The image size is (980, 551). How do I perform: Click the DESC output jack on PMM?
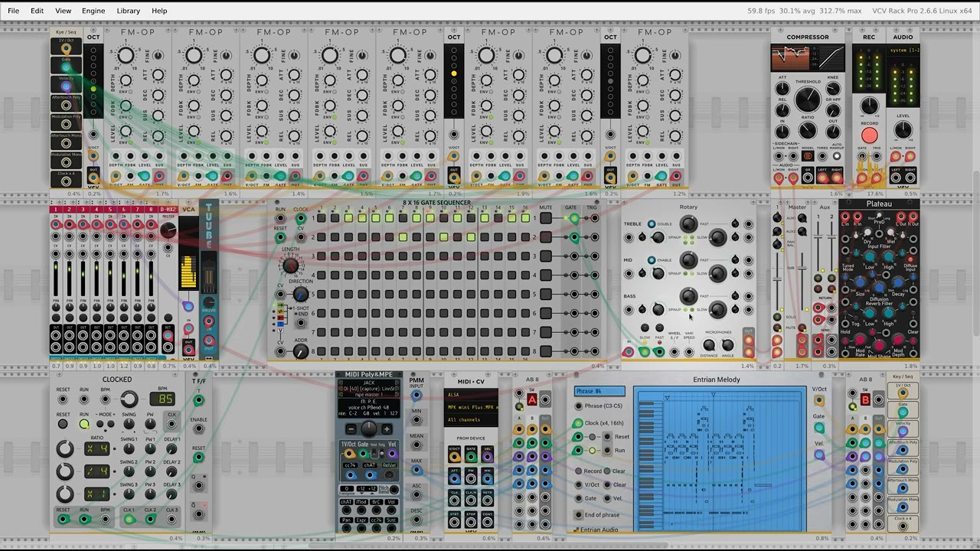[x=416, y=520]
